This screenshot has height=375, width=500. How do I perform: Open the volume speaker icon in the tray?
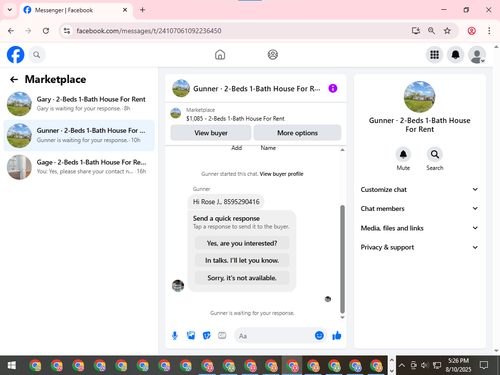424,365
